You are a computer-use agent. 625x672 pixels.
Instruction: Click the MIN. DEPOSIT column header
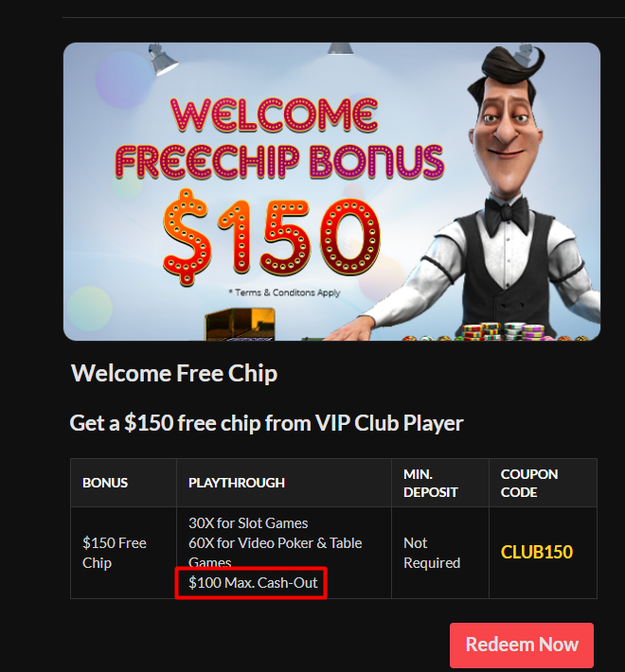pyautogui.click(x=430, y=483)
